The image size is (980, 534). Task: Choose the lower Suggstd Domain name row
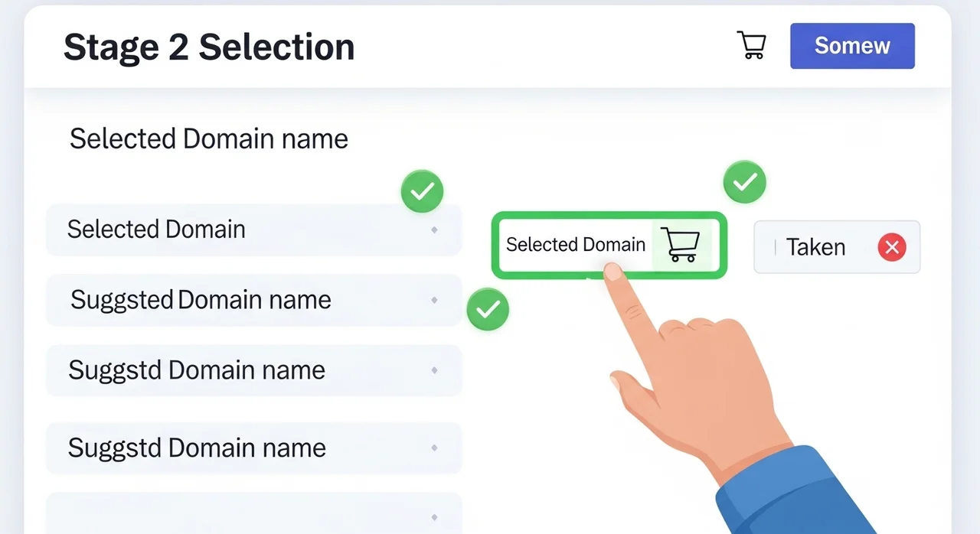click(x=230, y=448)
